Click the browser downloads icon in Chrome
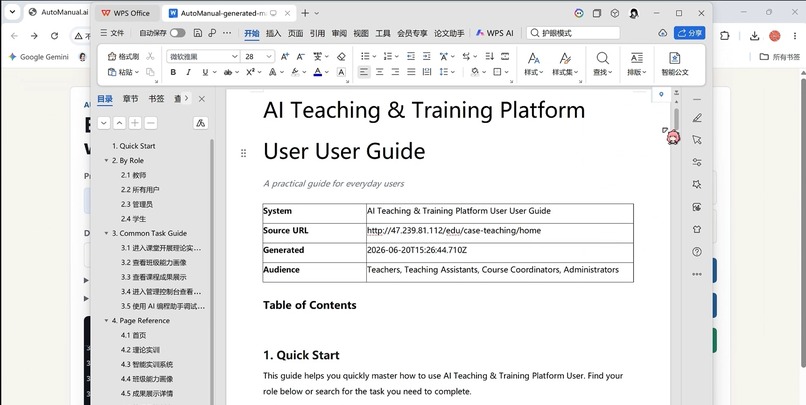The image size is (806, 405). (x=754, y=35)
